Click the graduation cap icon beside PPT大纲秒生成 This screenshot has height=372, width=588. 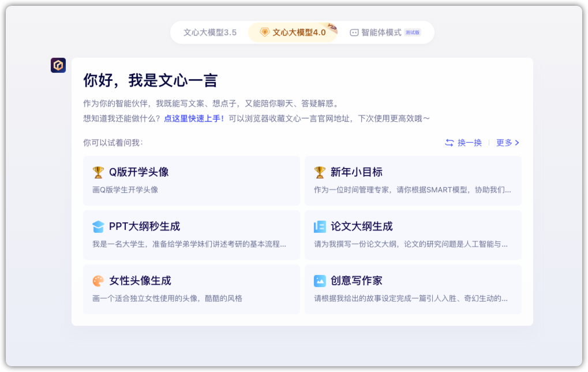point(98,227)
